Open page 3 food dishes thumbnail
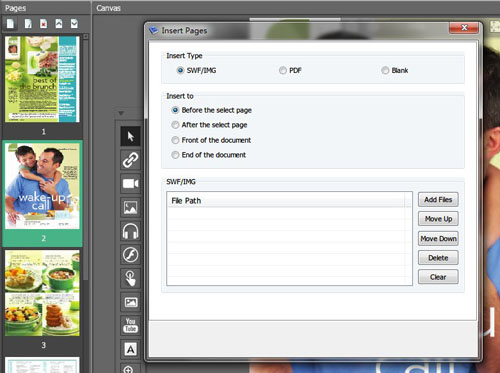Screen dimensions: 500x373 (42, 293)
